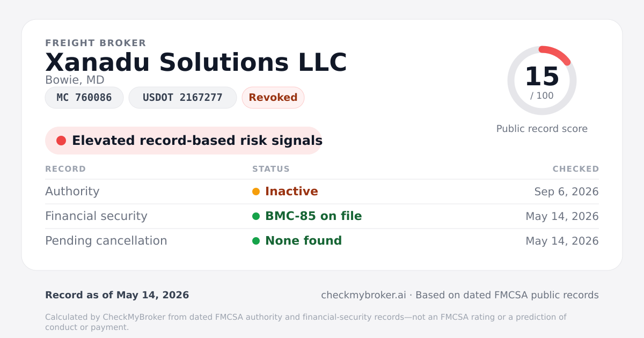644x338 pixels.
Task: Click the orange Inactive status dot
Action: click(x=256, y=192)
